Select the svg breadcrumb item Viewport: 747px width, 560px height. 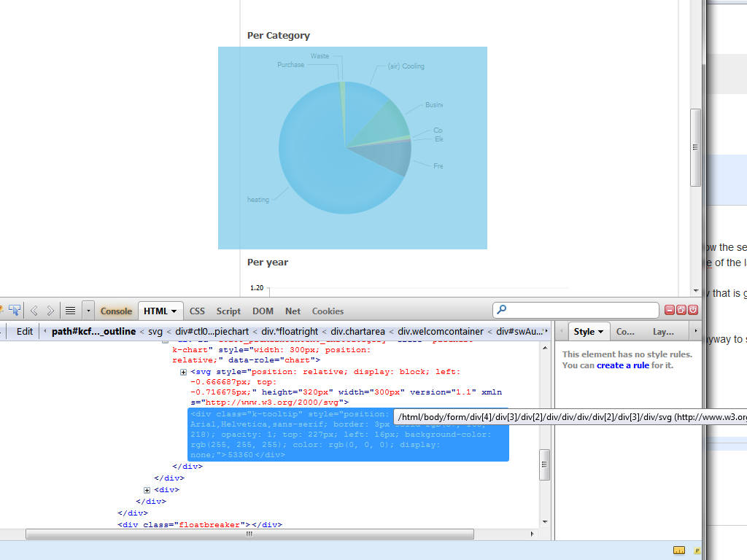click(155, 332)
